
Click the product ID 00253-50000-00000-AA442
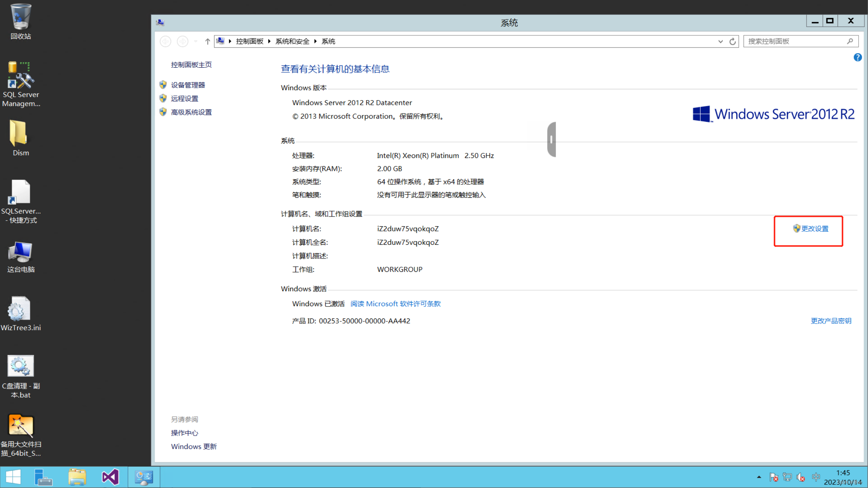(x=365, y=321)
